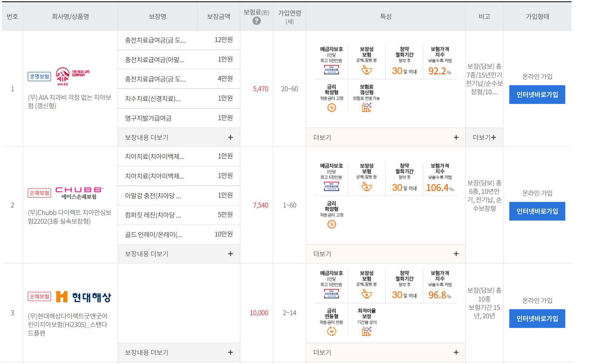Click the 보장명 column header

click(158, 16)
